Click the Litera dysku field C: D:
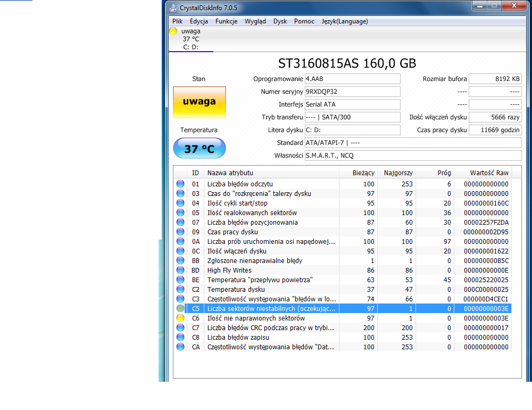The height and width of the screenshot is (410, 532). coord(353,130)
